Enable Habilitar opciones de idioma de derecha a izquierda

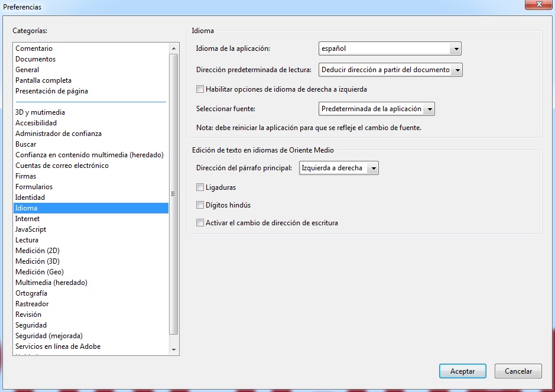coord(199,89)
